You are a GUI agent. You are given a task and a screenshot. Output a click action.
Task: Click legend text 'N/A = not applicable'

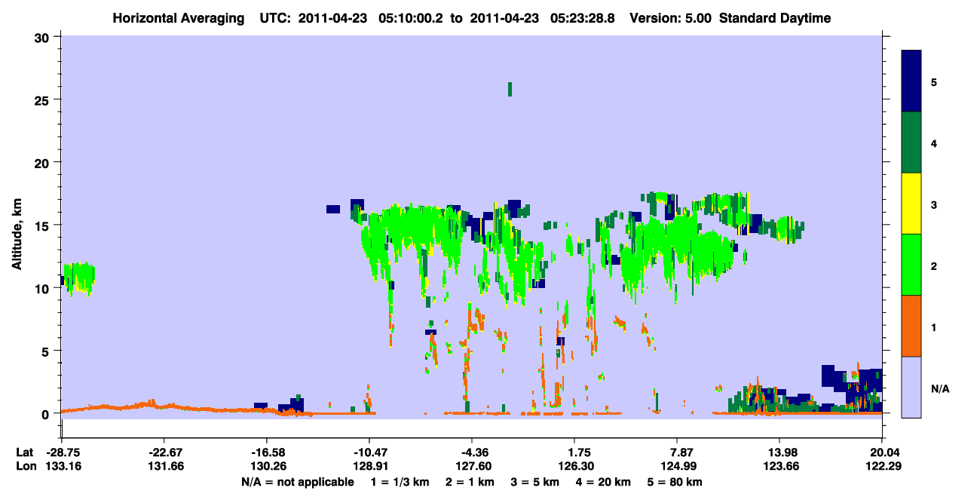(x=298, y=482)
